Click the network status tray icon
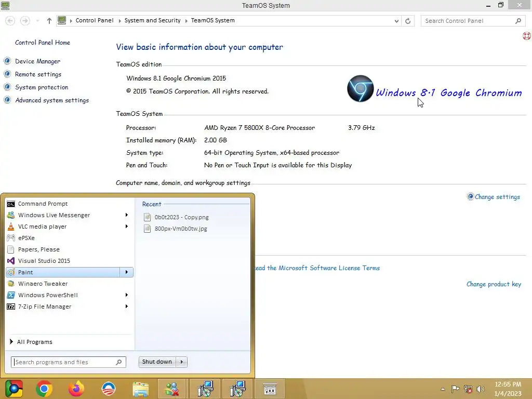The height and width of the screenshot is (399, 532). tap(468, 389)
